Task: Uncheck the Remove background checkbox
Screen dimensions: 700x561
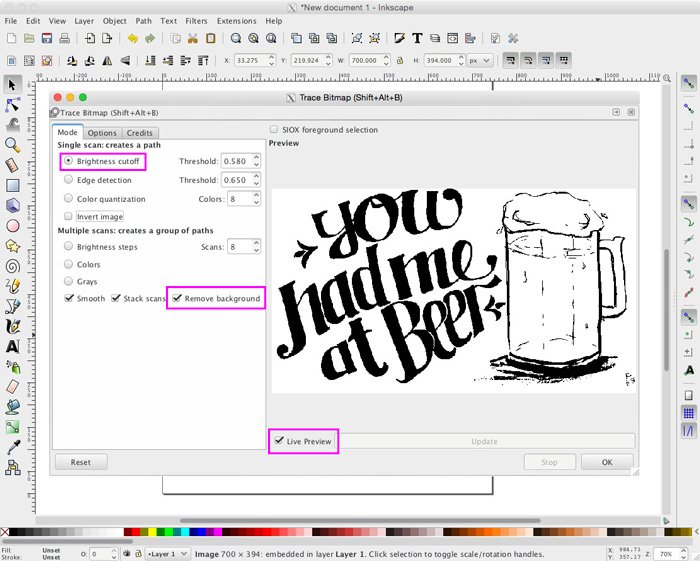Action: [177, 298]
